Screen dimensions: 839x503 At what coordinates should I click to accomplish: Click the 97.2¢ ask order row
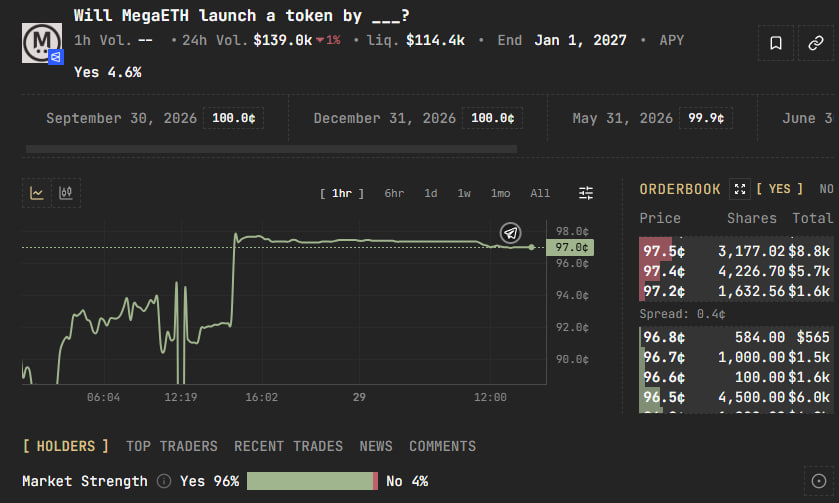click(736, 291)
